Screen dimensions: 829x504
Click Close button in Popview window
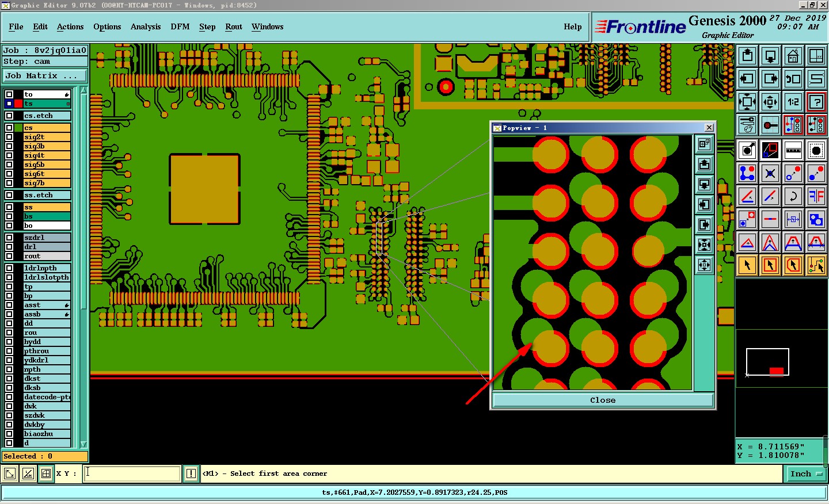pyautogui.click(x=603, y=400)
